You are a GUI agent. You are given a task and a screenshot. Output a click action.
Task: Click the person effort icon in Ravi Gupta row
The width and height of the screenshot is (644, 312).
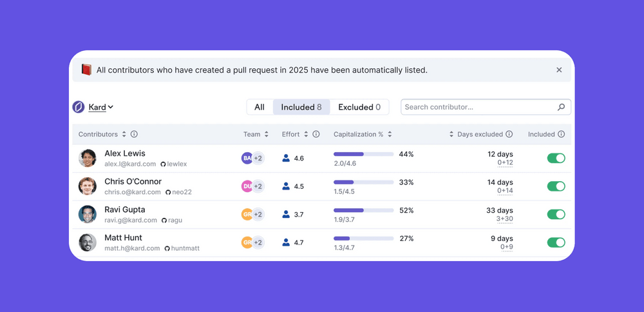coord(286,215)
